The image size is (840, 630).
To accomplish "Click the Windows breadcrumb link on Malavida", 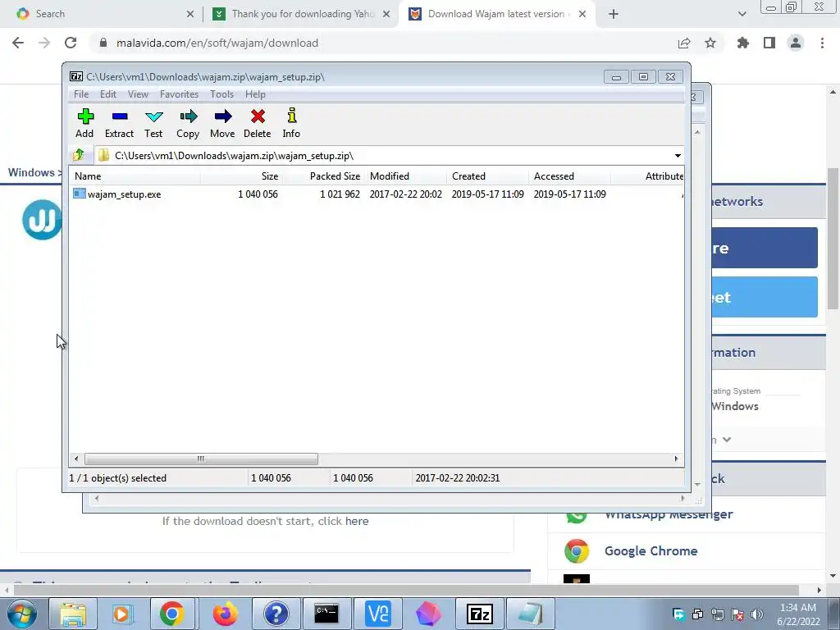I will pyautogui.click(x=31, y=172).
